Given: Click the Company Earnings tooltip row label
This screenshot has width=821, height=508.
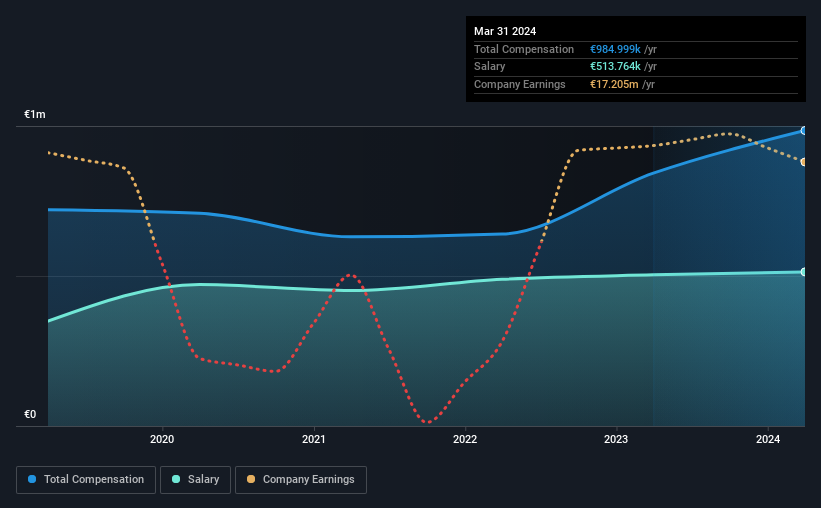Looking at the screenshot, I should [519, 84].
